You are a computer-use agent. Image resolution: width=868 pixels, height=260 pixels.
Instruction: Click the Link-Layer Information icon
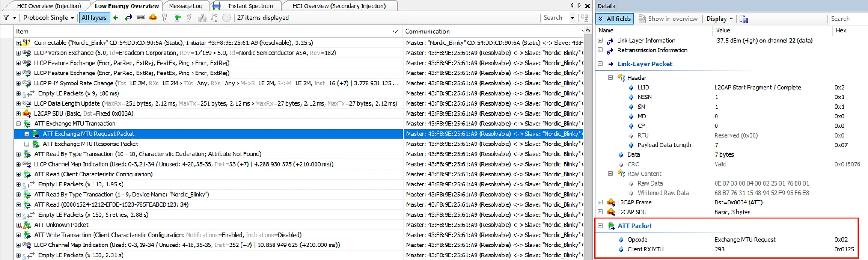(610, 41)
